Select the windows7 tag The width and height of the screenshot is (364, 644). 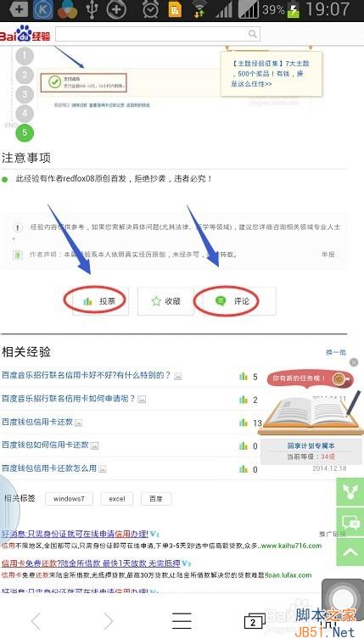[69, 499]
